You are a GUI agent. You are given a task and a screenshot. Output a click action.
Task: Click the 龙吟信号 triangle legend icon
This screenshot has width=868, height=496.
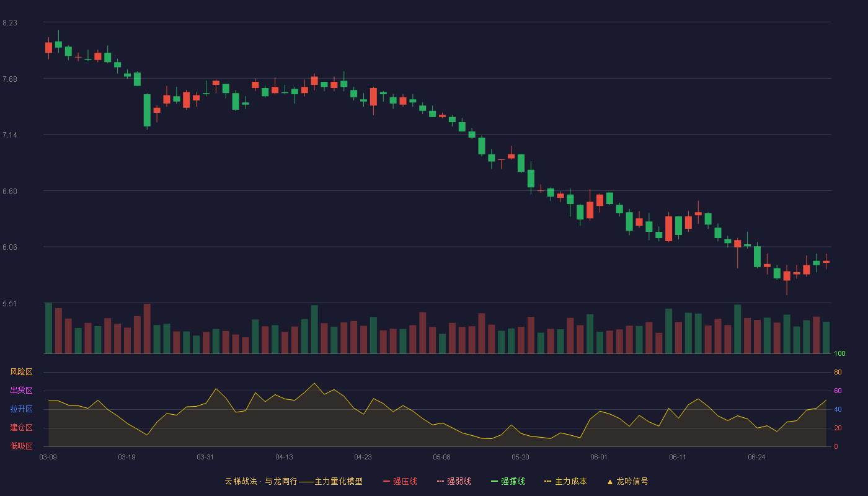[x=609, y=481]
